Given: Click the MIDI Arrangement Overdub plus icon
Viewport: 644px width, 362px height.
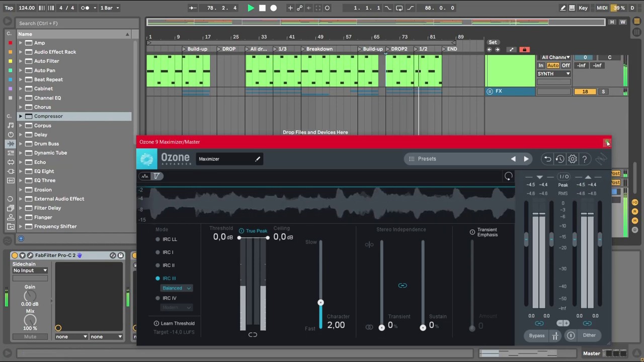Looking at the screenshot, I should (290, 8).
